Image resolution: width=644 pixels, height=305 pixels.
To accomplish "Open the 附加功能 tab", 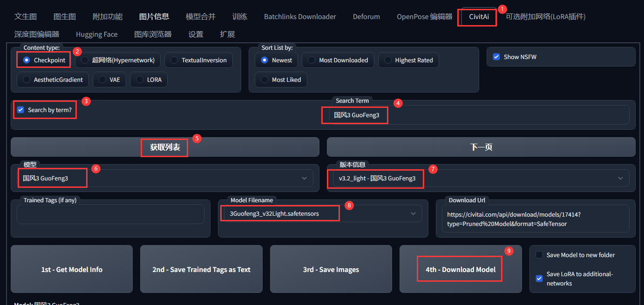I will tap(108, 17).
